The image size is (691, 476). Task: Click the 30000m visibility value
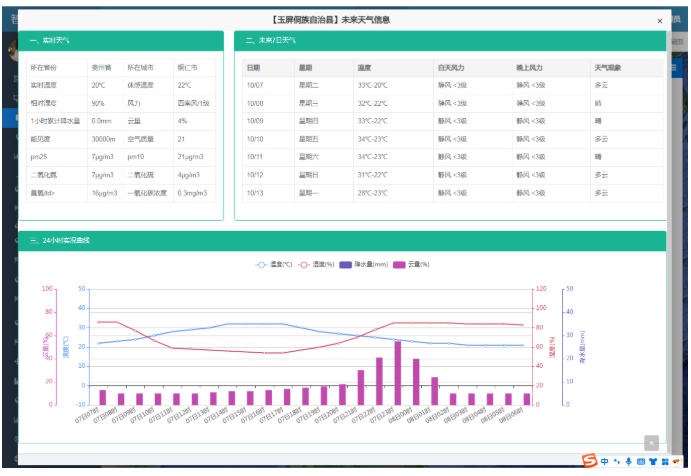point(103,139)
